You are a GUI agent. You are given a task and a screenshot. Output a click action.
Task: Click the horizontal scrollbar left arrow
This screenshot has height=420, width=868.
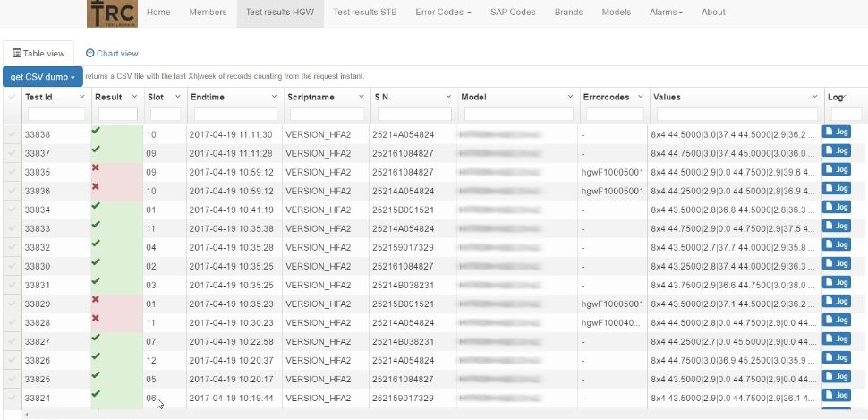26,414
